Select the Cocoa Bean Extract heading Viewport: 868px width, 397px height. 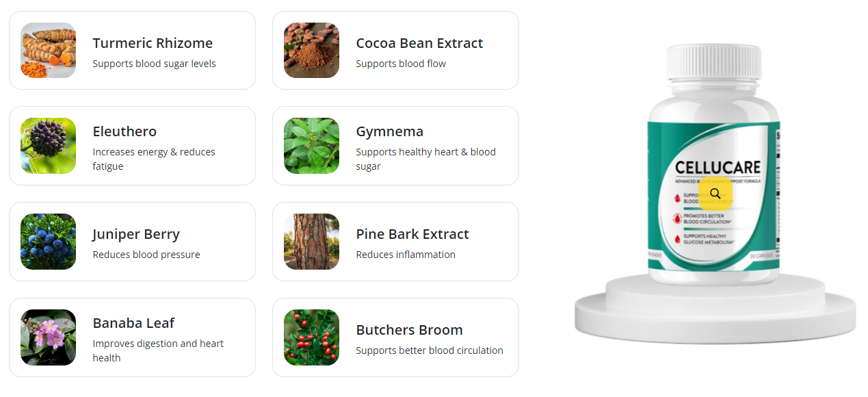pyautogui.click(x=419, y=43)
